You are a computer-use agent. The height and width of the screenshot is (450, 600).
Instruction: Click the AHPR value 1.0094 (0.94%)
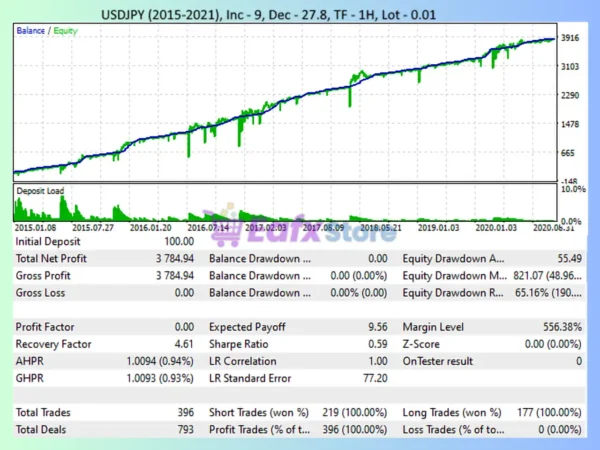tap(160, 361)
